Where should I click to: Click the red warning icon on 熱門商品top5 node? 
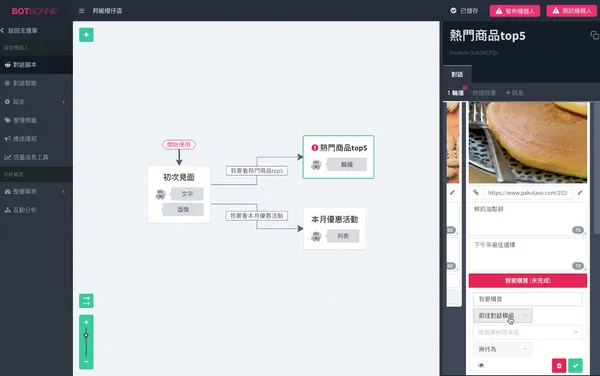point(315,148)
